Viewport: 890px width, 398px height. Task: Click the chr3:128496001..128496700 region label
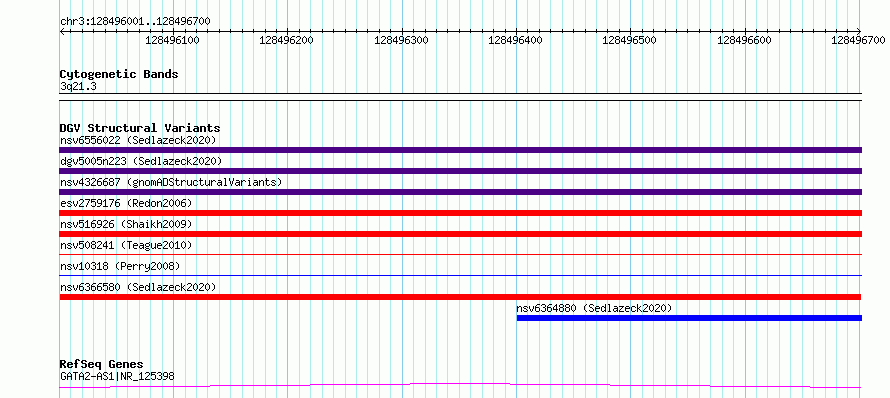point(135,22)
